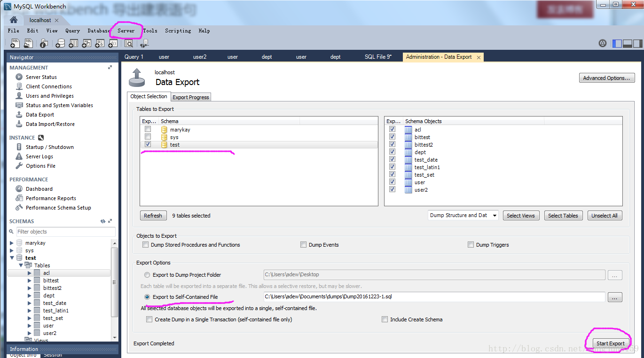Open Status and System Variables
Viewport: 644px width, 358px height.
coord(59,105)
